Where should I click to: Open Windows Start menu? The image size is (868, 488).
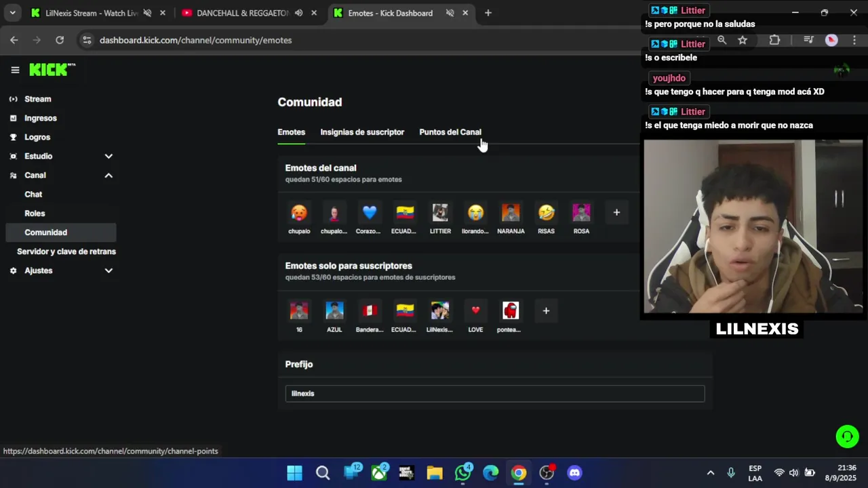pos(294,473)
